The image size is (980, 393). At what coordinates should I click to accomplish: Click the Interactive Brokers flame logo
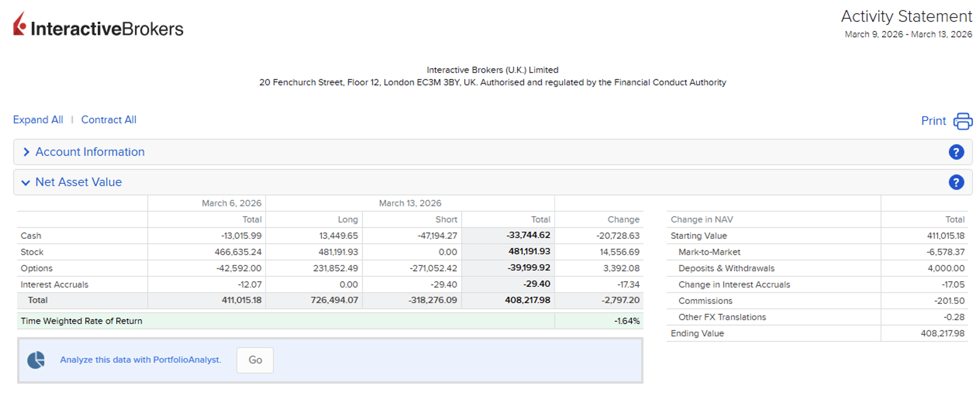pos(19,24)
